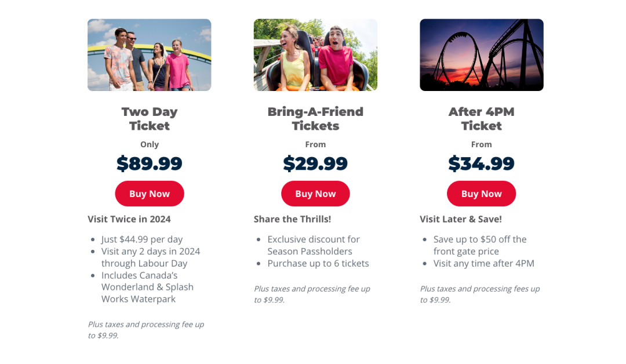Viewport: 626px width, 364px height.
Task: Click the Save up to $50 off bullet
Action: point(480,245)
